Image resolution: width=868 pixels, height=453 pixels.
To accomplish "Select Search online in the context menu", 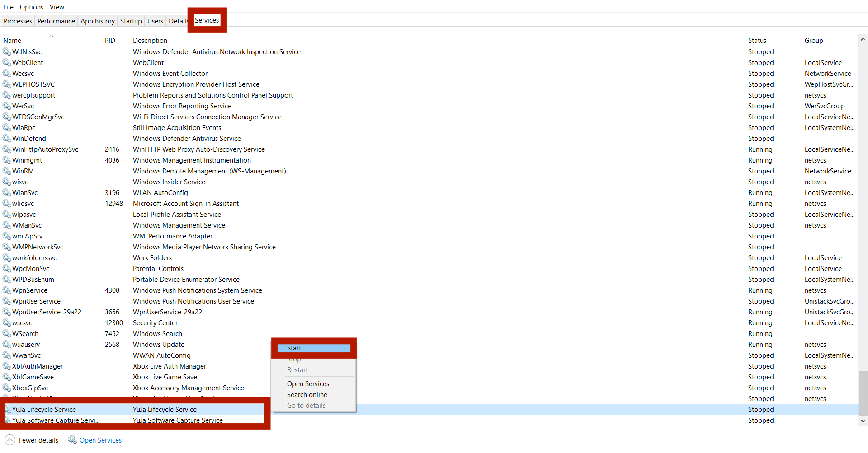I will point(313,394).
